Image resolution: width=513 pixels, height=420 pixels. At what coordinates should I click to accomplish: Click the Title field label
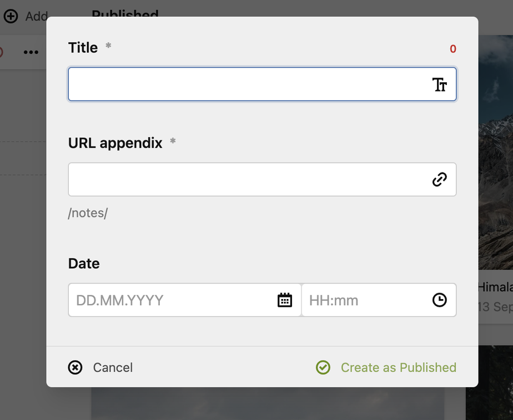tap(83, 48)
